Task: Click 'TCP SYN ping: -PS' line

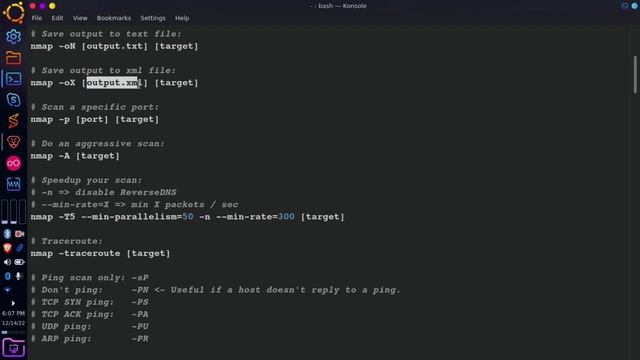Action: tap(89, 302)
